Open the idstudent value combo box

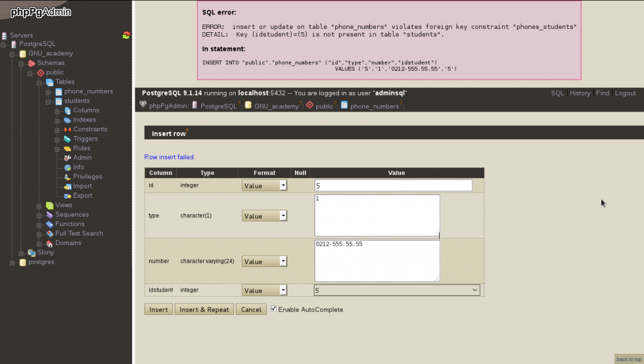coord(396,290)
